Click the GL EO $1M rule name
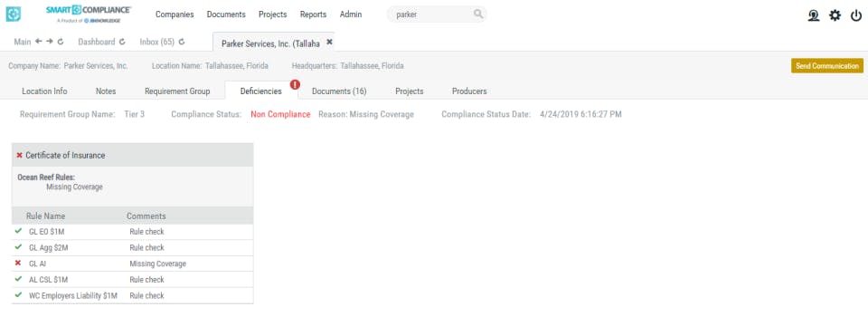The height and width of the screenshot is (326, 868). pyautogui.click(x=46, y=232)
